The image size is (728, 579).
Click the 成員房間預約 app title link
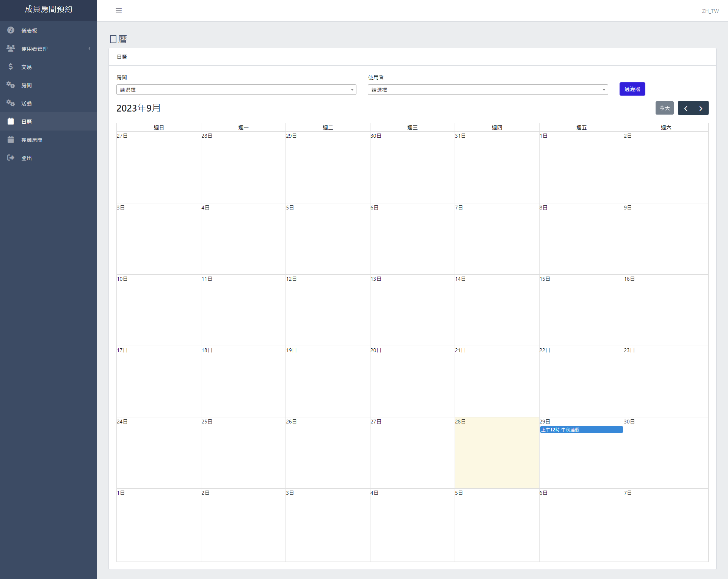[49, 9]
